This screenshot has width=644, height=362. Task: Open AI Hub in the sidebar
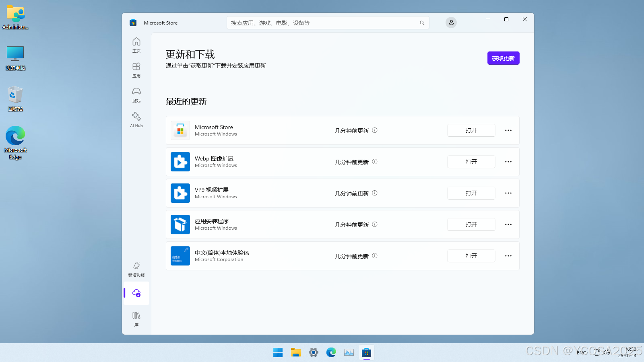136,120
